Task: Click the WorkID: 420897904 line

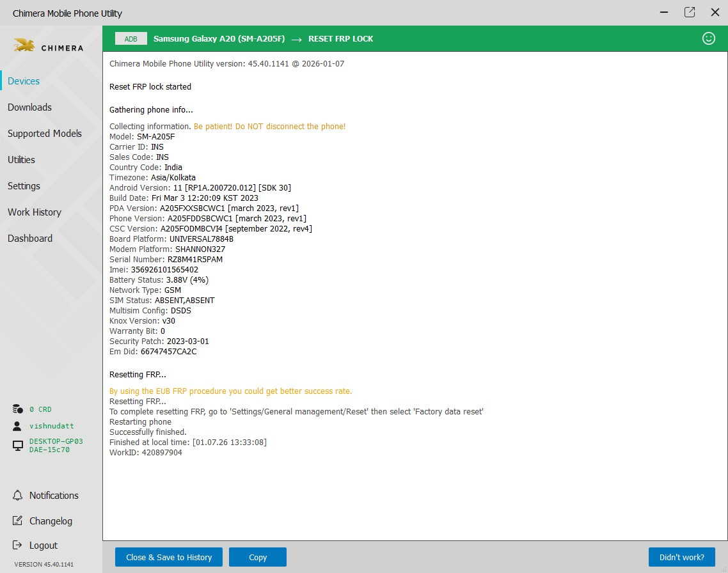Action: coord(146,452)
